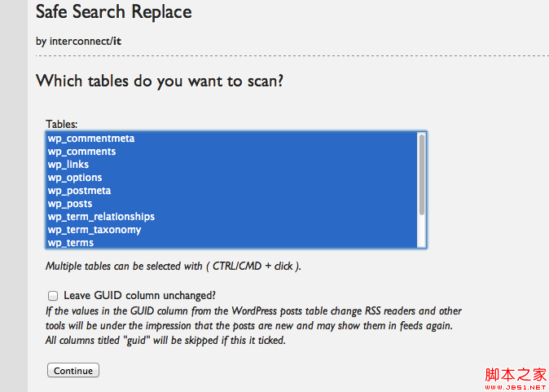Choose wp_links from the tables list
The width and height of the screenshot is (549, 392).
tap(68, 165)
